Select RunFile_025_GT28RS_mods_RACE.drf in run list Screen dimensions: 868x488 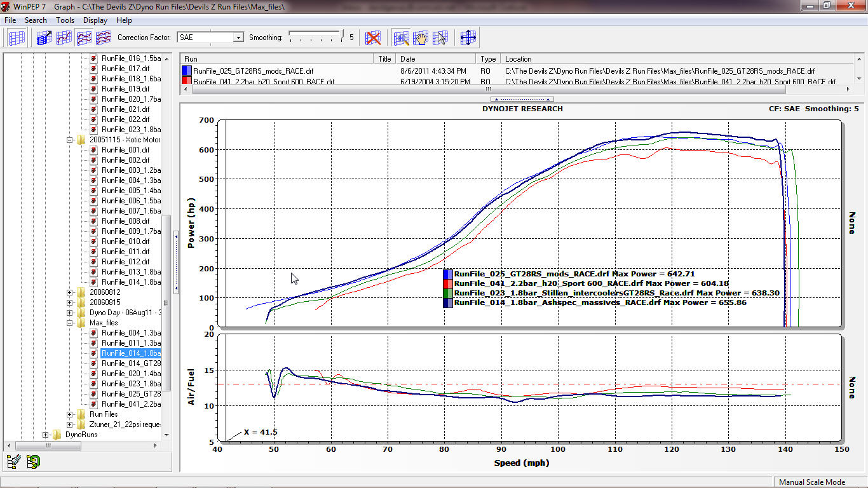tap(253, 71)
